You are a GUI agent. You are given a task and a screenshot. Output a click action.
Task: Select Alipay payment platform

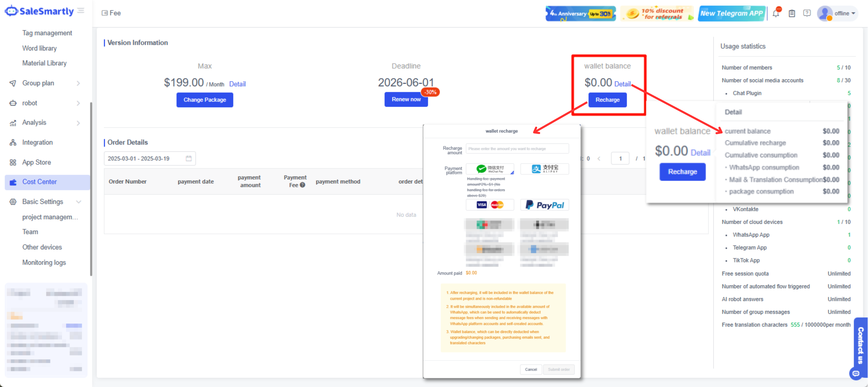(x=545, y=169)
